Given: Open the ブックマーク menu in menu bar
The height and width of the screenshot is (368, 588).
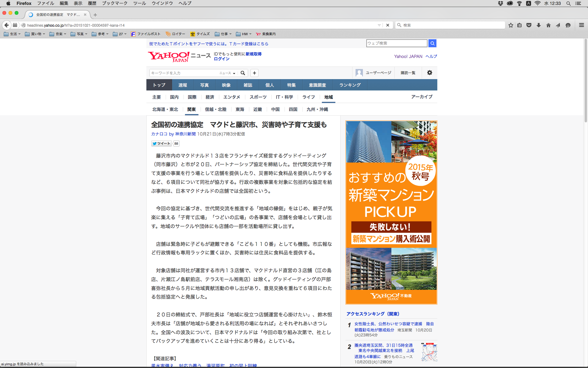Looking at the screenshot, I should (x=115, y=3).
